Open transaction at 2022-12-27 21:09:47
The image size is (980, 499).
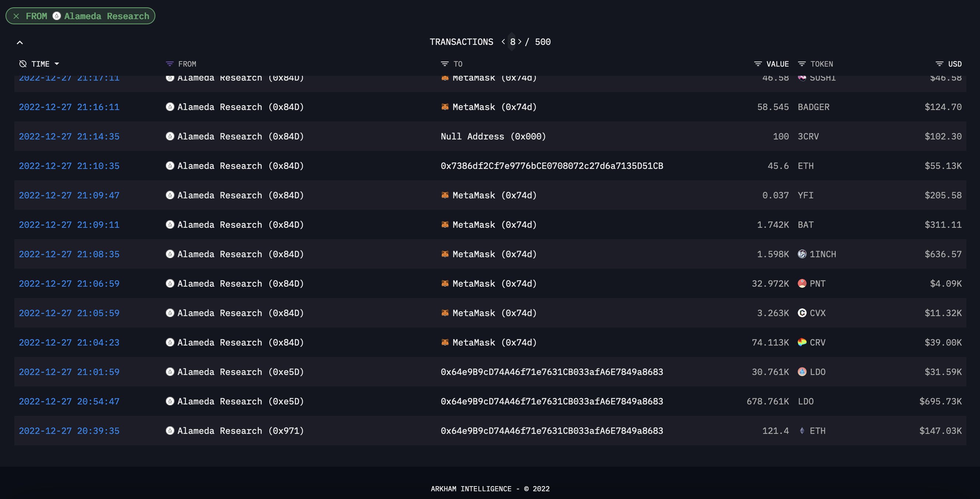coord(69,195)
